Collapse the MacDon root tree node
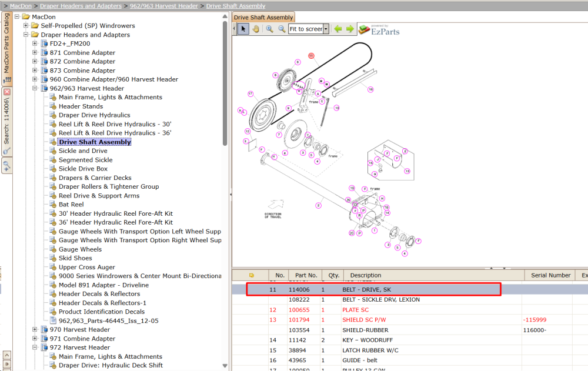 point(17,16)
